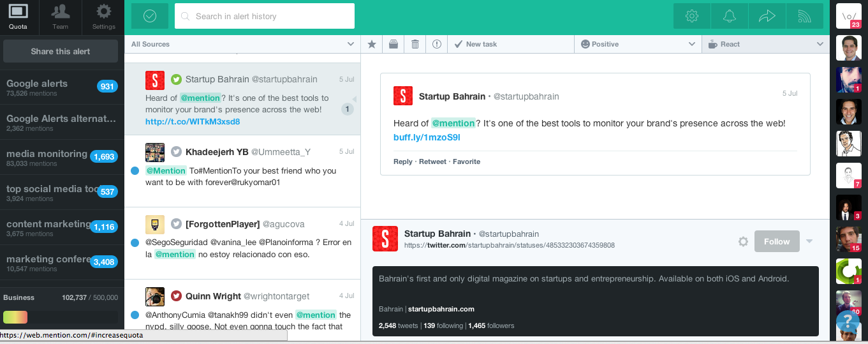Click the Share this alert button

(61, 51)
